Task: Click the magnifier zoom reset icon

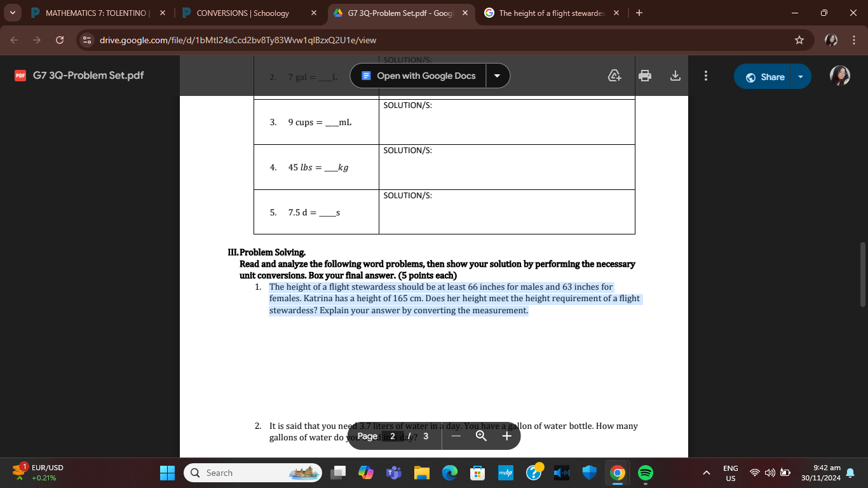Action: [x=481, y=436]
